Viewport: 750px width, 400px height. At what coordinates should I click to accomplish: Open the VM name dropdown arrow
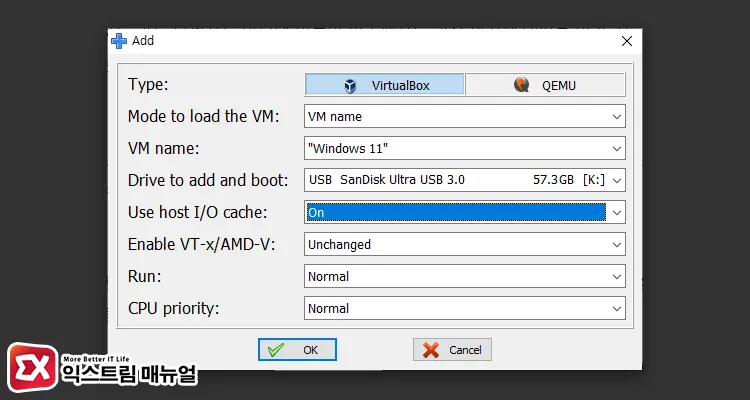(x=616, y=148)
